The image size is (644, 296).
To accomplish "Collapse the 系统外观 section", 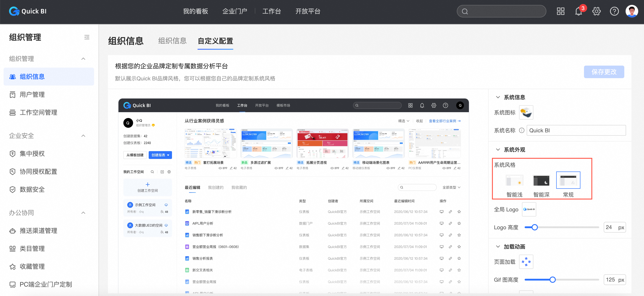I will click(498, 150).
